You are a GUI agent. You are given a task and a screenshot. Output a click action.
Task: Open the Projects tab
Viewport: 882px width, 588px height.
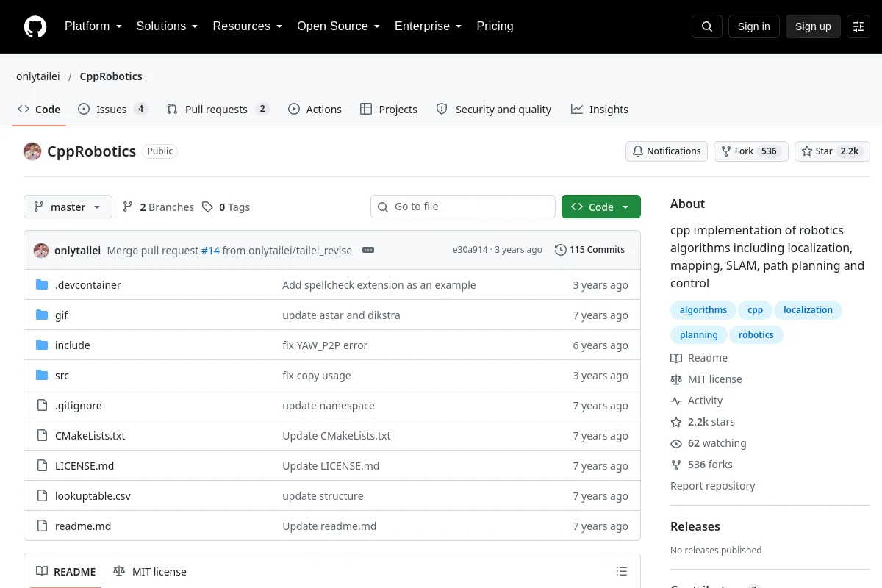click(389, 109)
